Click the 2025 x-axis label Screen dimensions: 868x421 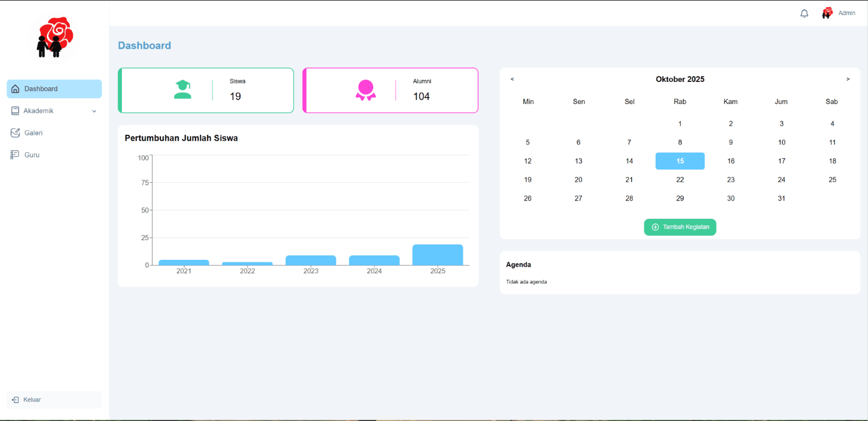pos(438,271)
